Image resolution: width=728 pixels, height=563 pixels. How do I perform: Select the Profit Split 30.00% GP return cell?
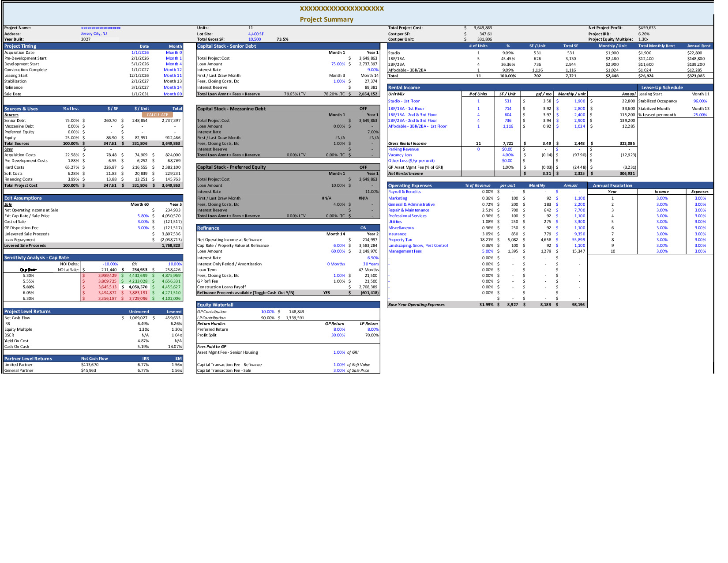point(338,335)
